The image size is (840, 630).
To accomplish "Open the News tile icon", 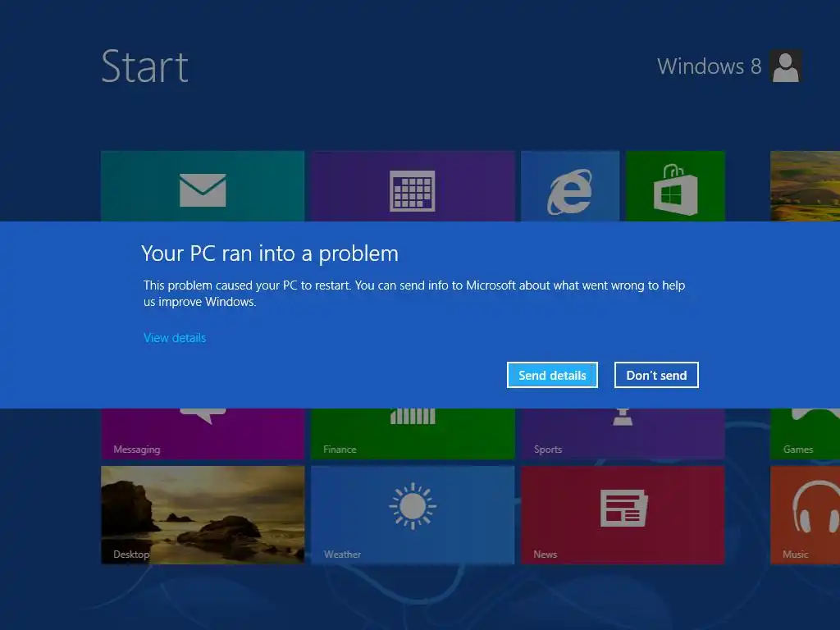I will click(x=623, y=508).
